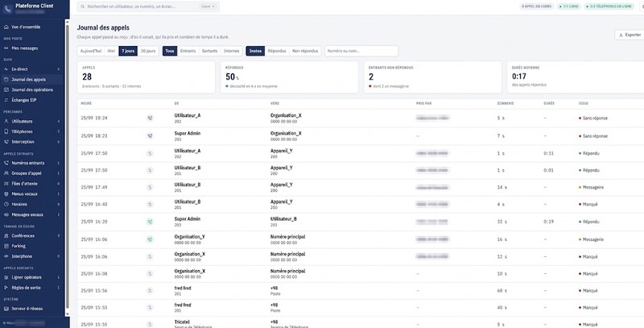This screenshot has width=644, height=328.
Task: Click the Issue column header
Action: pyautogui.click(x=583, y=104)
